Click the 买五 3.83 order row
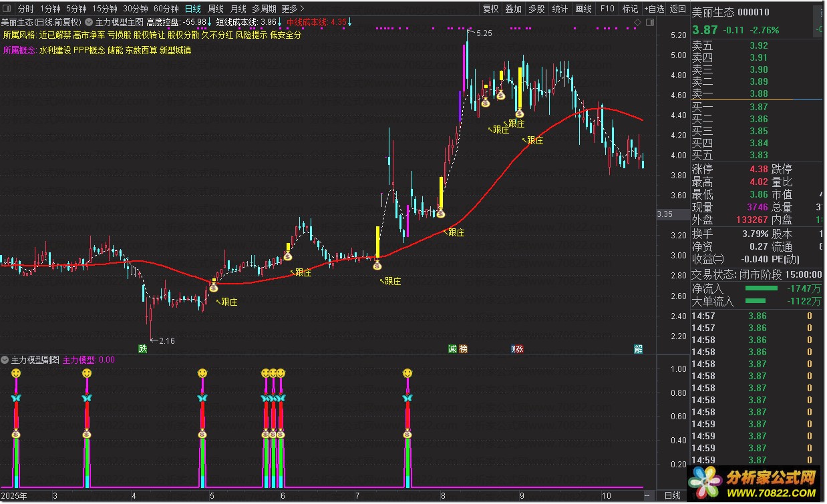 click(756, 155)
